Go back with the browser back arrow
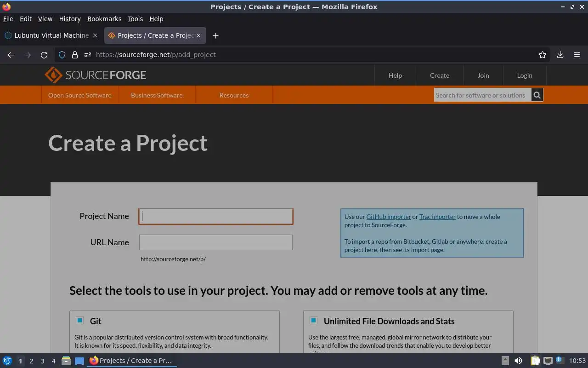The width and height of the screenshot is (588, 368). 11,55
